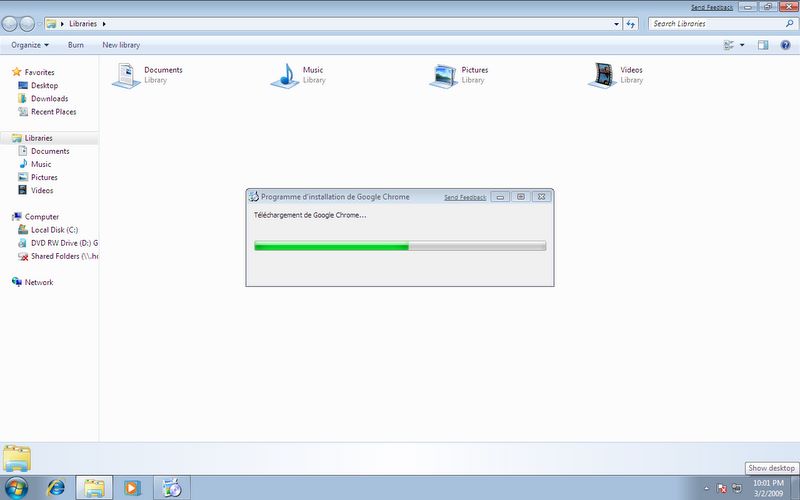Refresh the Libraries view
This screenshot has height=500, width=800.
click(x=631, y=23)
